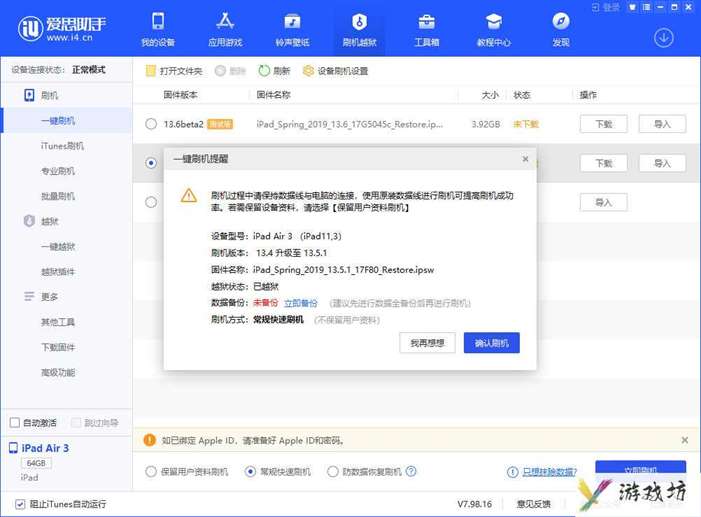The width and height of the screenshot is (701, 517).
Task: Open 我的设备 device tab
Action: (158, 30)
